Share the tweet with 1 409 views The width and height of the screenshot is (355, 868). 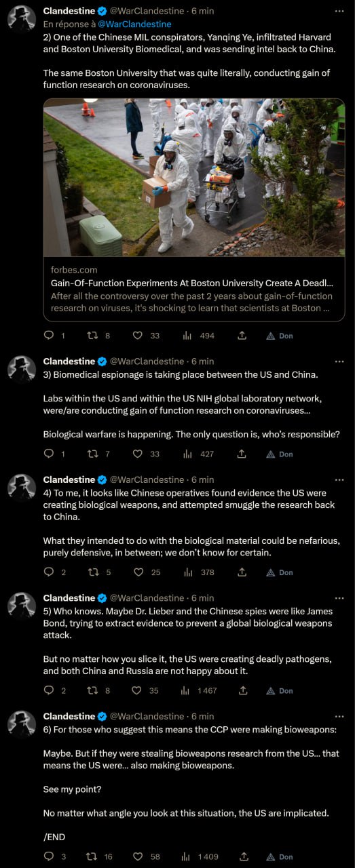point(242,856)
